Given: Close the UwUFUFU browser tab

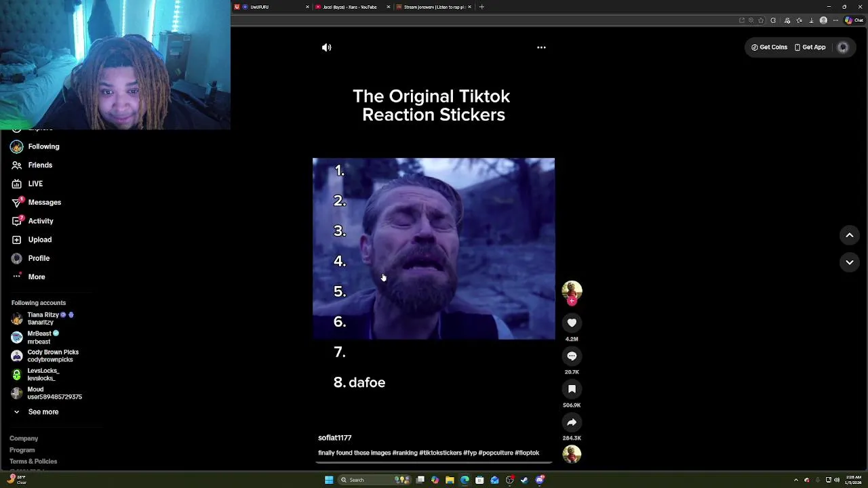Looking at the screenshot, I should (x=307, y=7).
